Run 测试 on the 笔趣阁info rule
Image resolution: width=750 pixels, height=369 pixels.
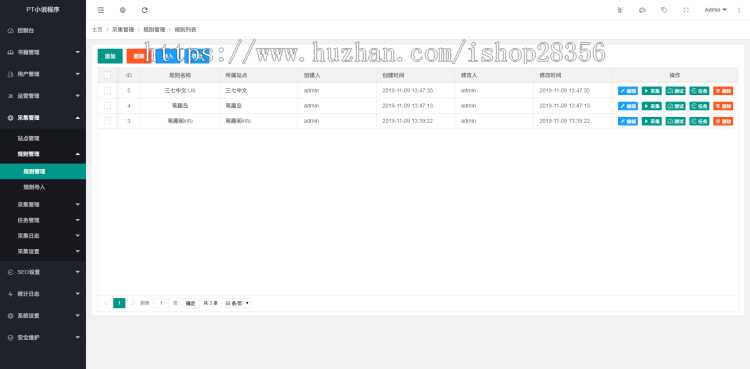click(x=675, y=121)
